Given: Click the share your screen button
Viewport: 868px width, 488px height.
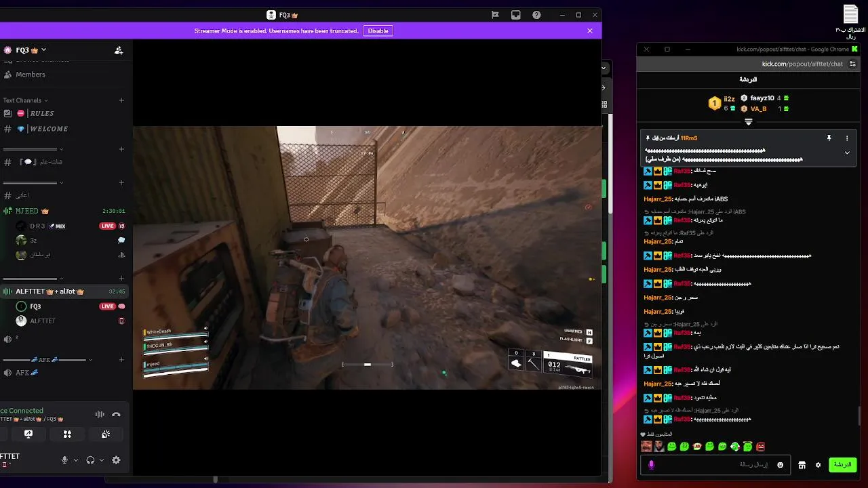Looking at the screenshot, I should tap(28, 434).
